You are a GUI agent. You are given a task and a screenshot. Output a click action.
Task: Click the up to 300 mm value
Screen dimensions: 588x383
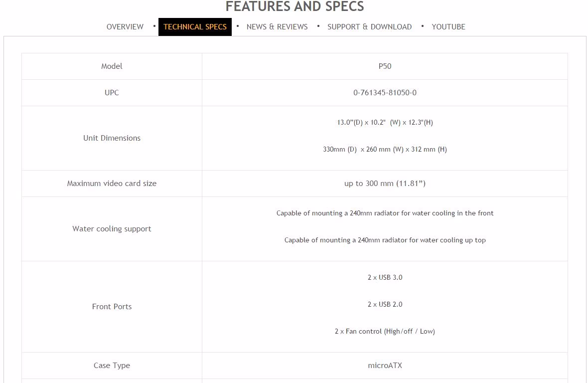(385, 184)
